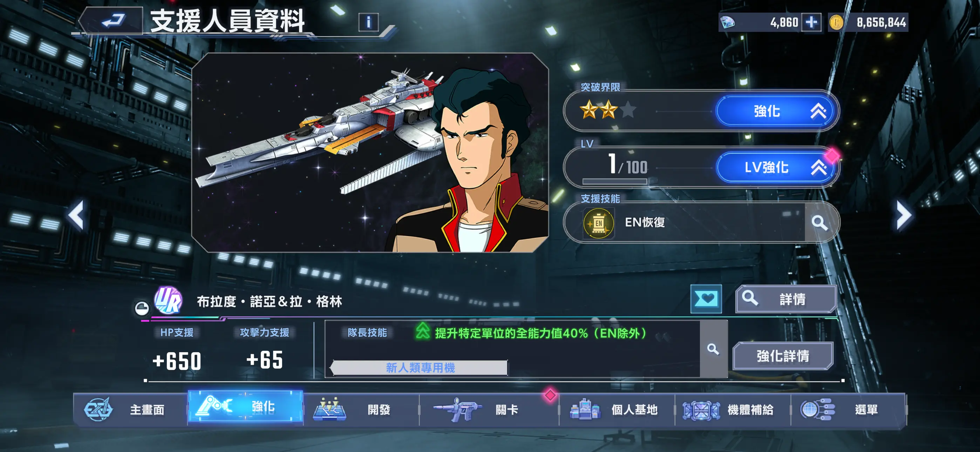Show next support member with right arrow

tap(903, 215)
